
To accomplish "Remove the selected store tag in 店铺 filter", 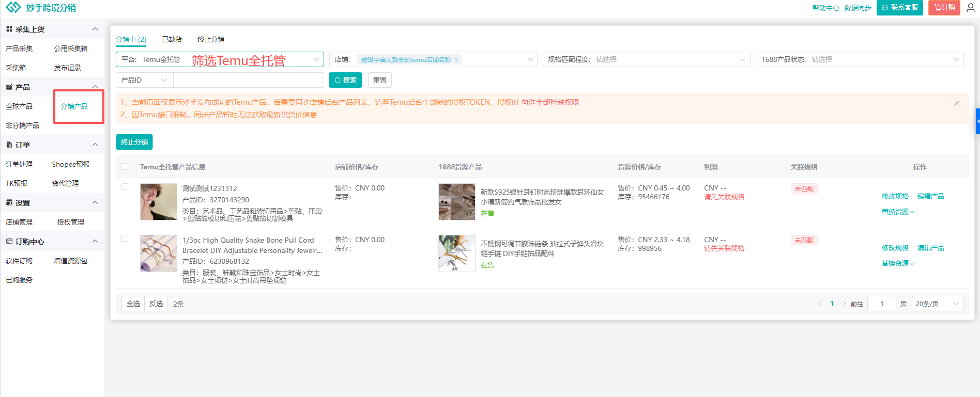I will coord(456,60).
